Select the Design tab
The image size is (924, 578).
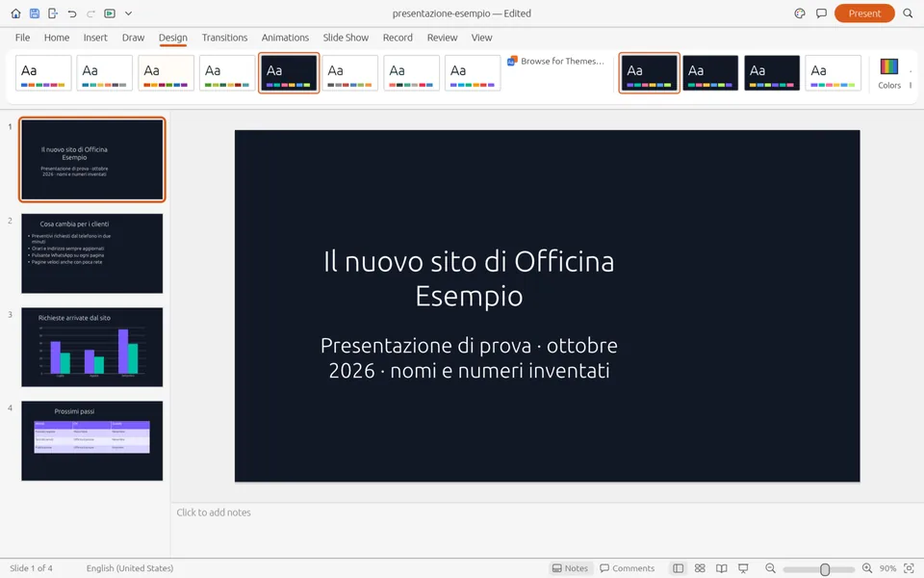[172, 38]
